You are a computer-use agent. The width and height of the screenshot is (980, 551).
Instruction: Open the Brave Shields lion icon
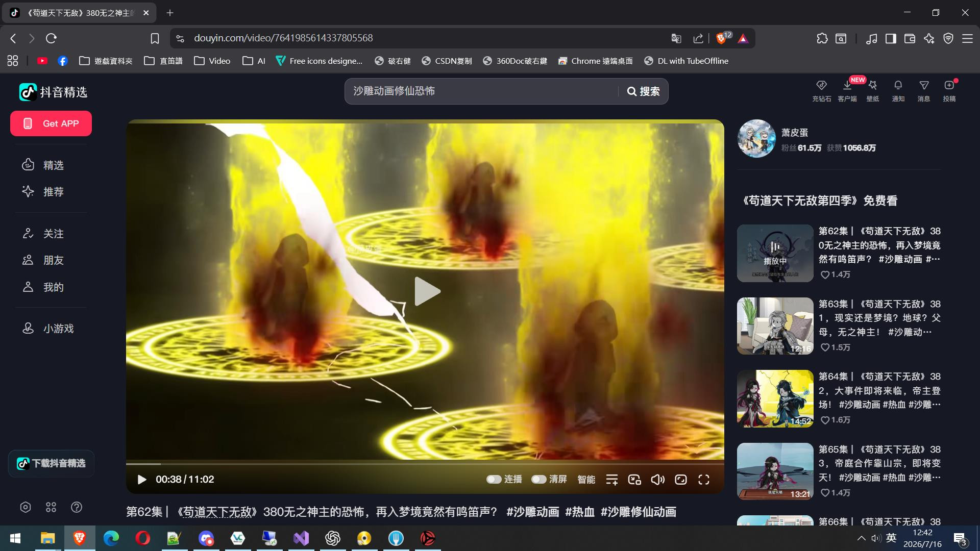[x=722, y=38]
